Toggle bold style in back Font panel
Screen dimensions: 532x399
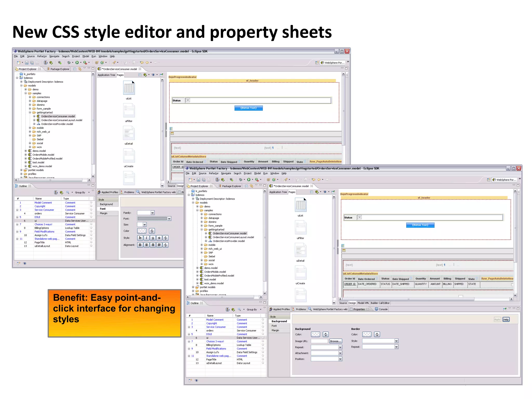pyautogui.click(x=140, y=238)
